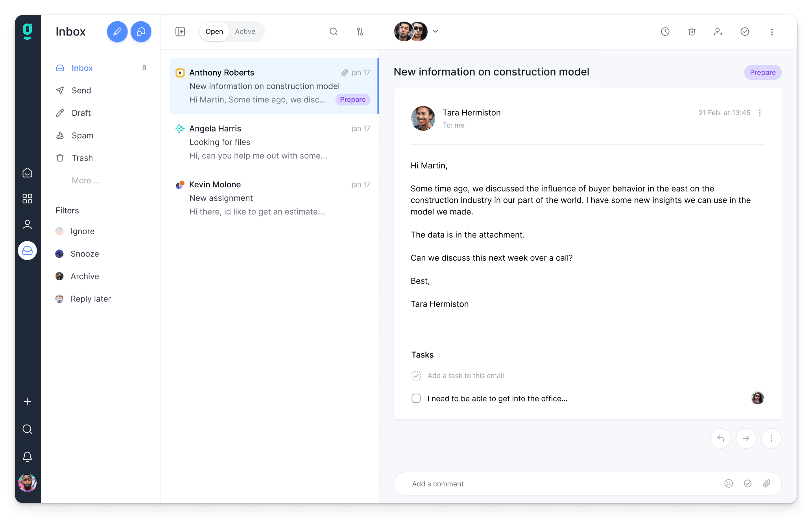Click the notifications/bell icon

tap(27, 457)
